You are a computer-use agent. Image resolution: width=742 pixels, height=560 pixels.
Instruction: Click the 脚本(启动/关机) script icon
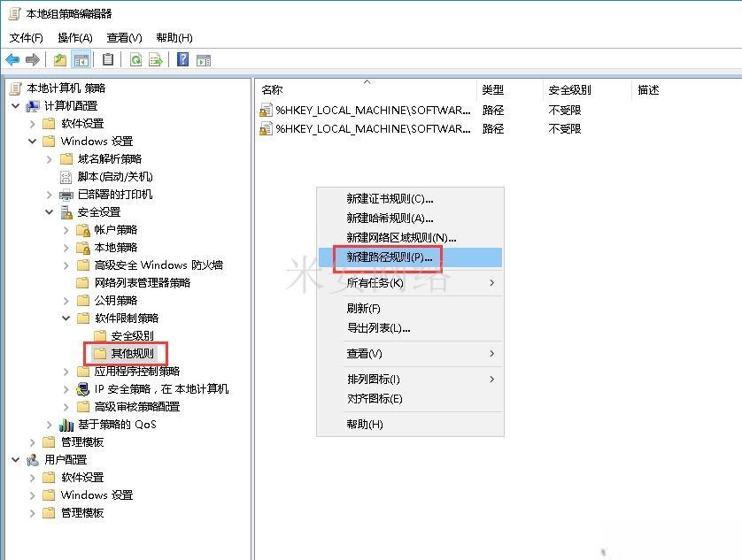click(66, 177)
